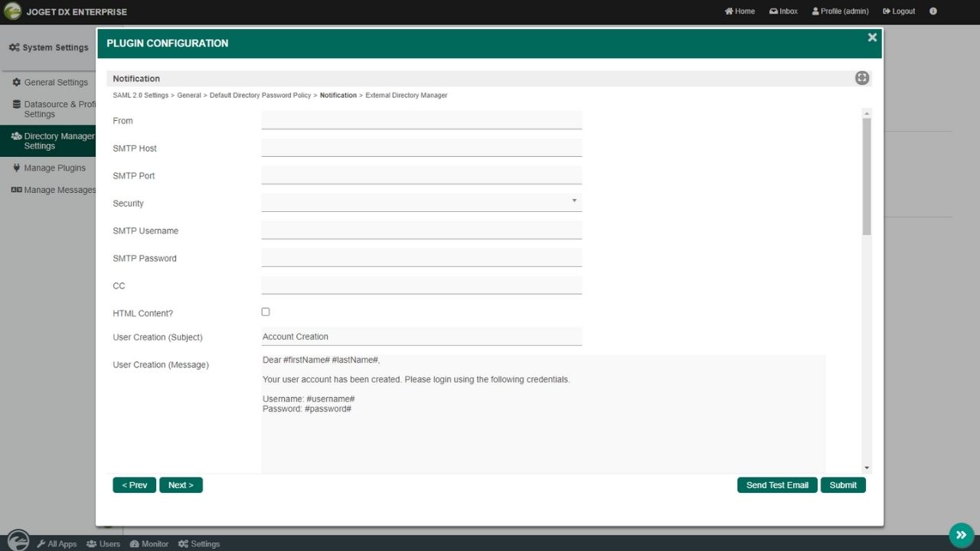Click the fullscreen expand icon beside Notification

tap(862, 78)
